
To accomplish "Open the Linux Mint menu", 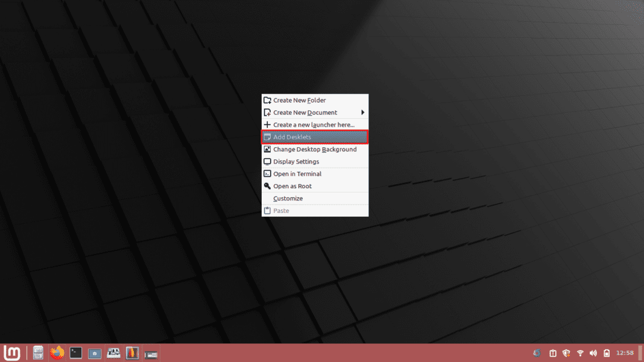I will pos(11,353).
